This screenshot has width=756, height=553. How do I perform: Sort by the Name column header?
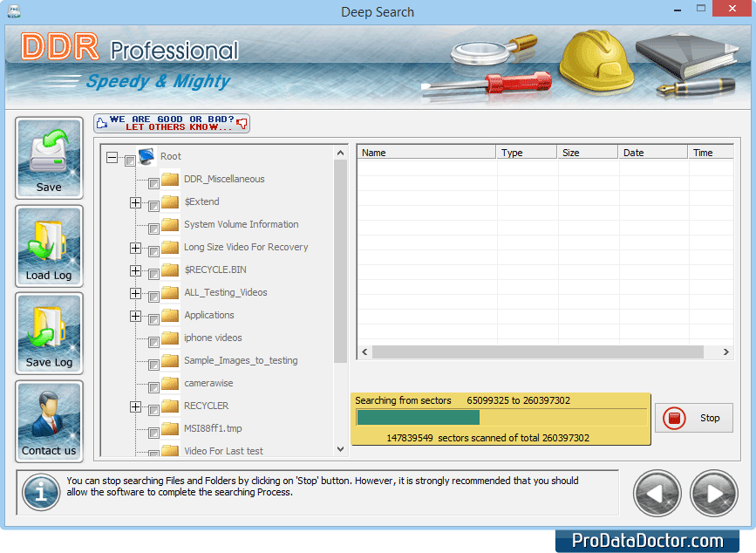click(x=426, y=153)
